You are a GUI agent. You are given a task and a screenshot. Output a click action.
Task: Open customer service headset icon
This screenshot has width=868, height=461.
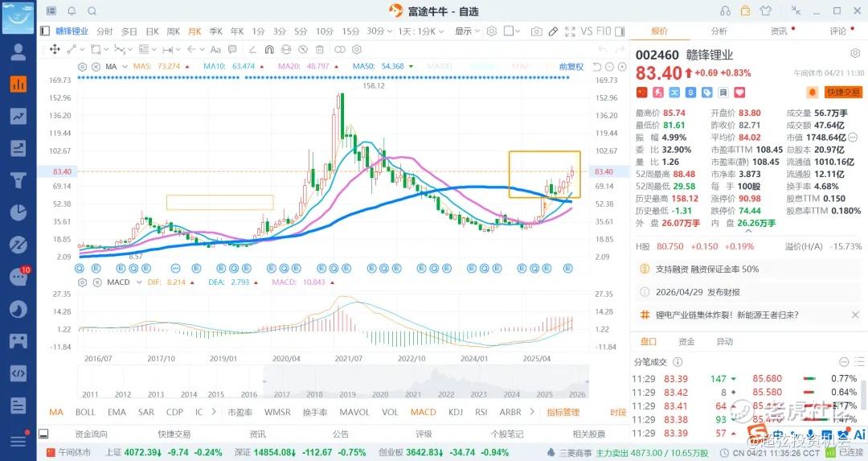click(725, 11)
